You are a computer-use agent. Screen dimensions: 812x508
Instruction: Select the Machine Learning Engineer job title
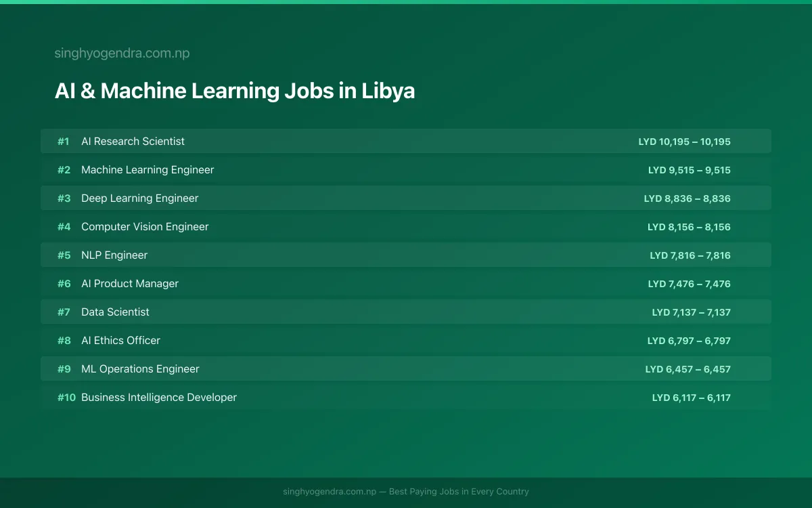[x=148, y=169]
